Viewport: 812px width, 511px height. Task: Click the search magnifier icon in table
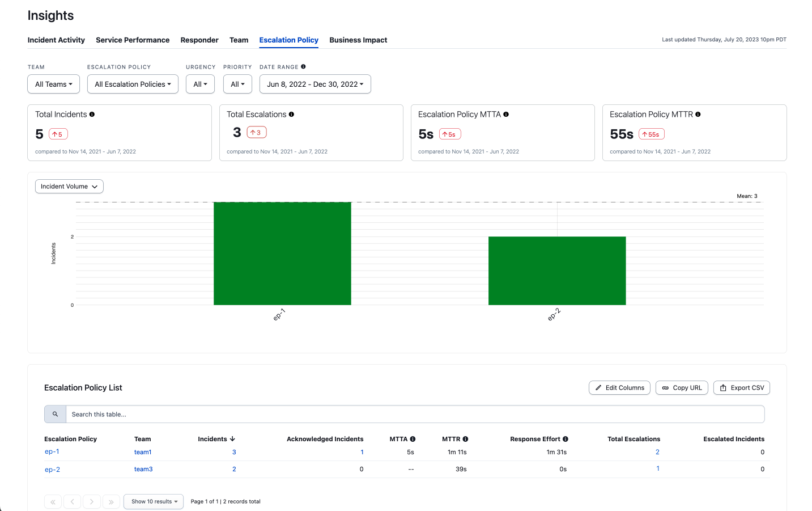(55, 414)
